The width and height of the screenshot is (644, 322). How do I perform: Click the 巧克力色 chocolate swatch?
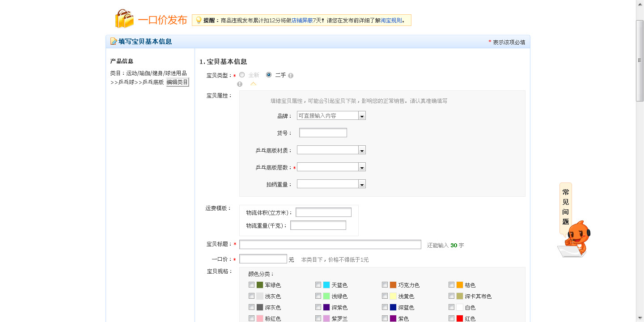393,285
